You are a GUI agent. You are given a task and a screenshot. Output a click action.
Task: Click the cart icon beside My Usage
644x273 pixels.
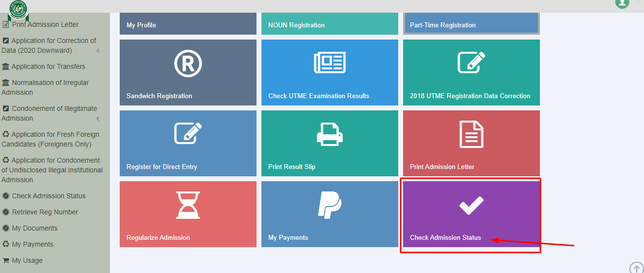[6, 260]
